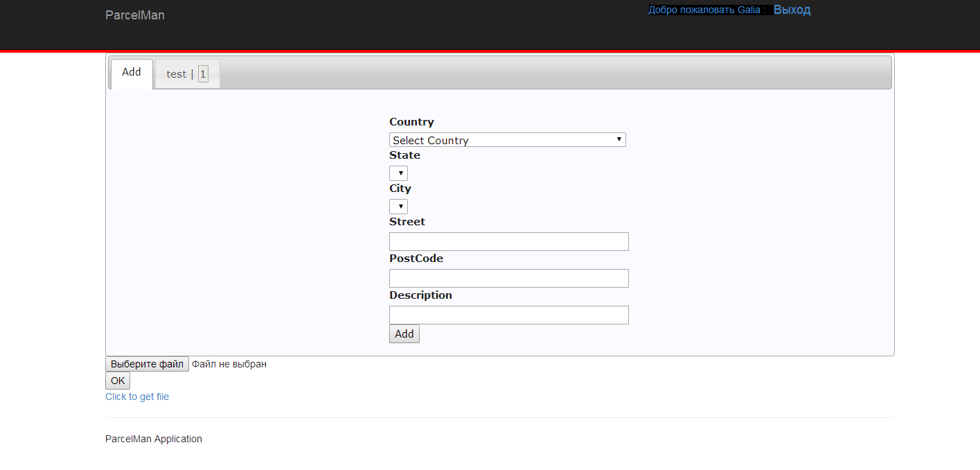This screenshot has height=470, width=980.
Task: Click the City field label
Action: [400, 189]
